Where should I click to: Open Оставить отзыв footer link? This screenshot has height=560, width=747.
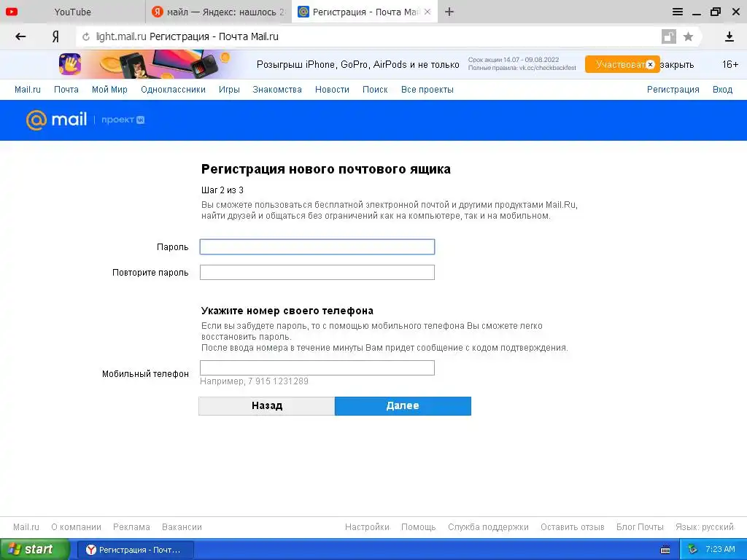[572, 527]
